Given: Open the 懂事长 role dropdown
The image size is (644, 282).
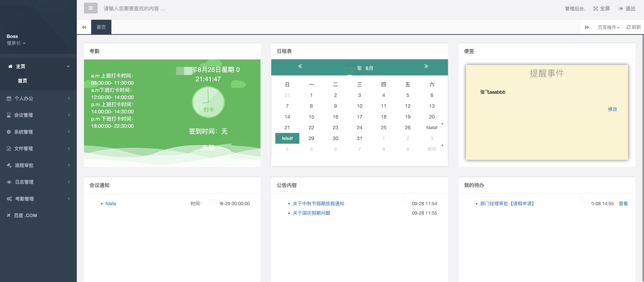Looking at the screenshot, I should pos(15,43).
